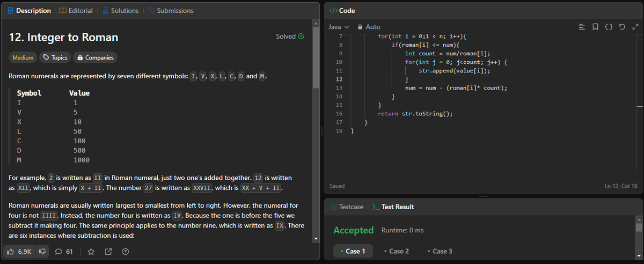Click the share link icon
644x264 pixels.
pos(108,251)
